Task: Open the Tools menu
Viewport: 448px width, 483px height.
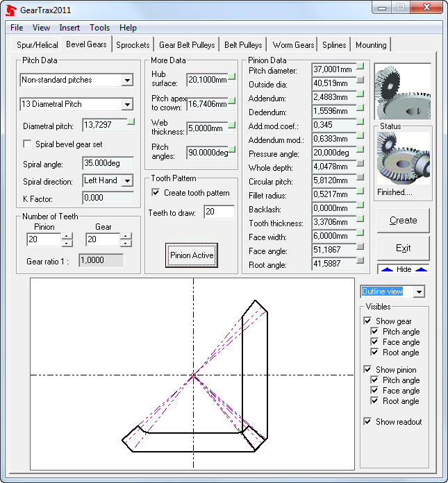Action: 99,28
